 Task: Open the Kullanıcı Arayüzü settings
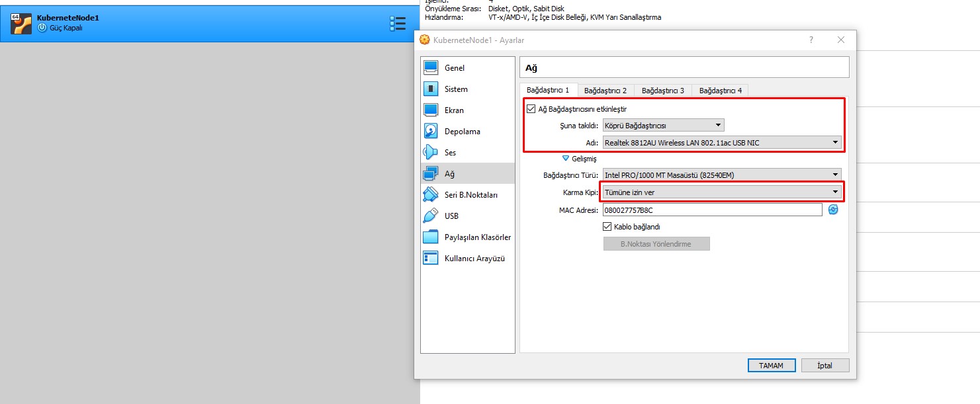coord(468,259)
